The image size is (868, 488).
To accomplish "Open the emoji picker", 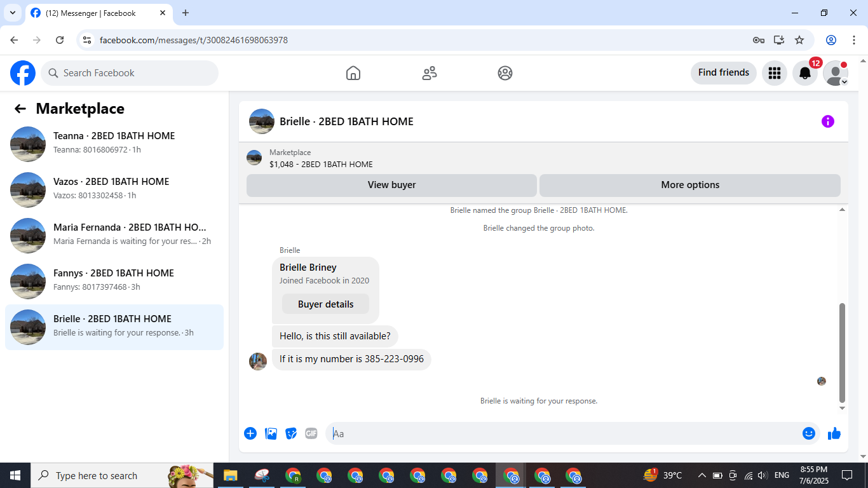I will (809, 433).
